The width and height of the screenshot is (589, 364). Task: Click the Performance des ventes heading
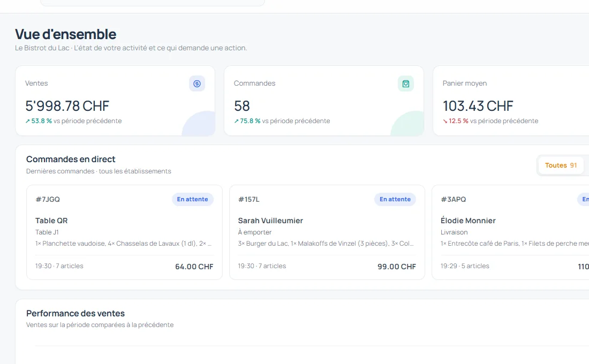coord(75,313)
